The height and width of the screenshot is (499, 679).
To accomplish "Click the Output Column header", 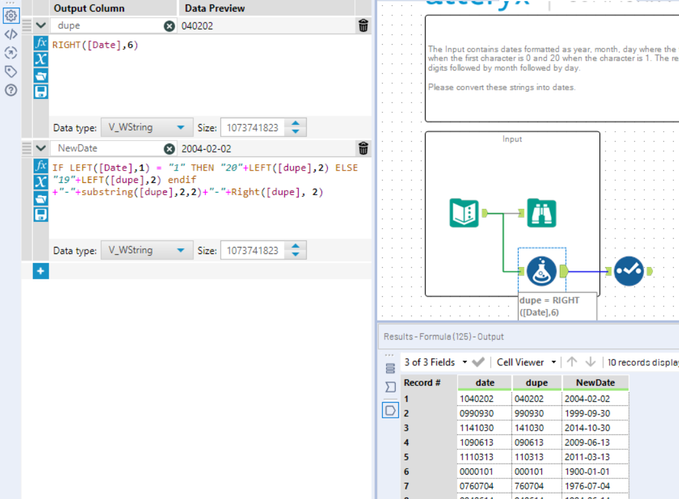I will click(113, 8).
